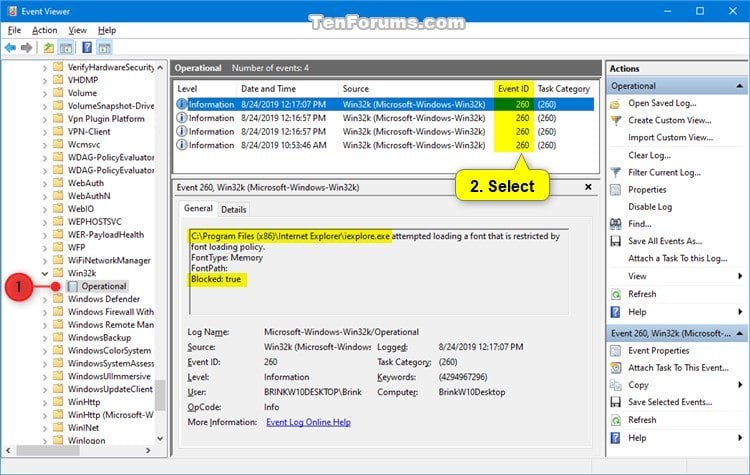Select the Windows Remote Man tree item
This screenshot has width=750, height=475.
point(110,325)
